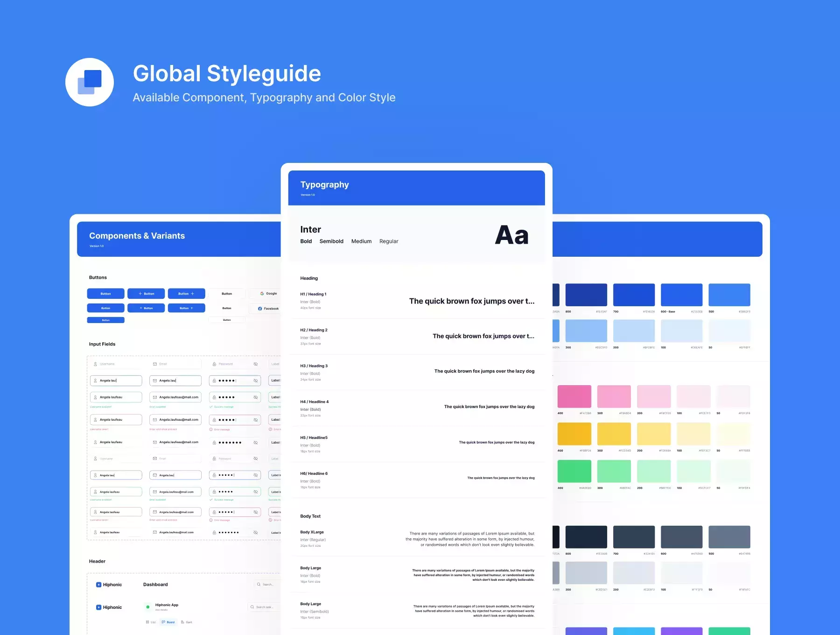Select the Medium font weight label
840x635 pixels.
[x=362, y=241]
